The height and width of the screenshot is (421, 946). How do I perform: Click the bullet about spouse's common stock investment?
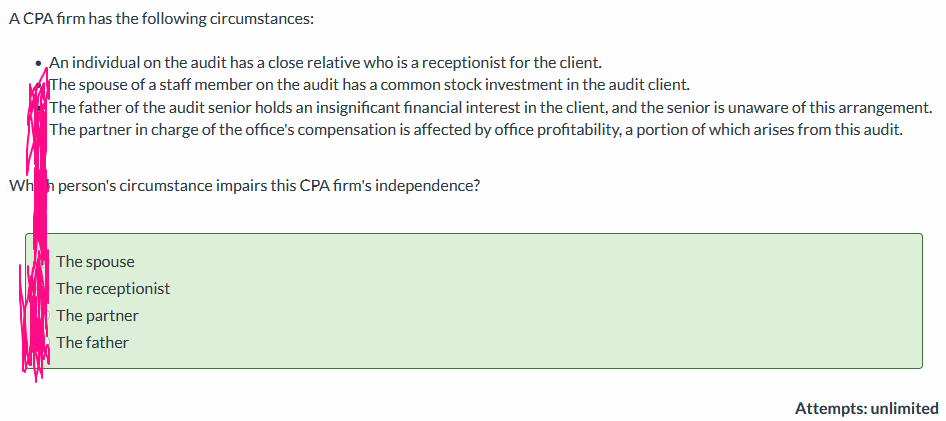[x=369, y=85]
